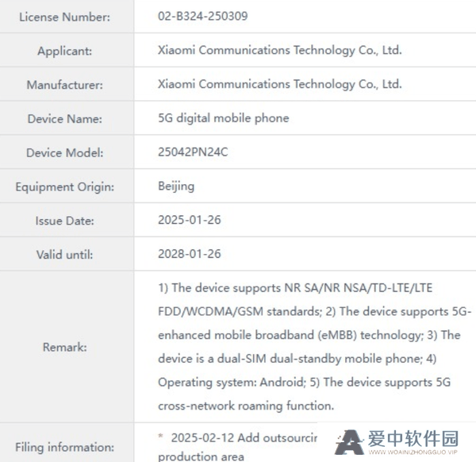476x462 pixels.
Task: Click the Manufacturer row's Xiaomi company name
Action: pyautogui.click(x=279, y=84)
